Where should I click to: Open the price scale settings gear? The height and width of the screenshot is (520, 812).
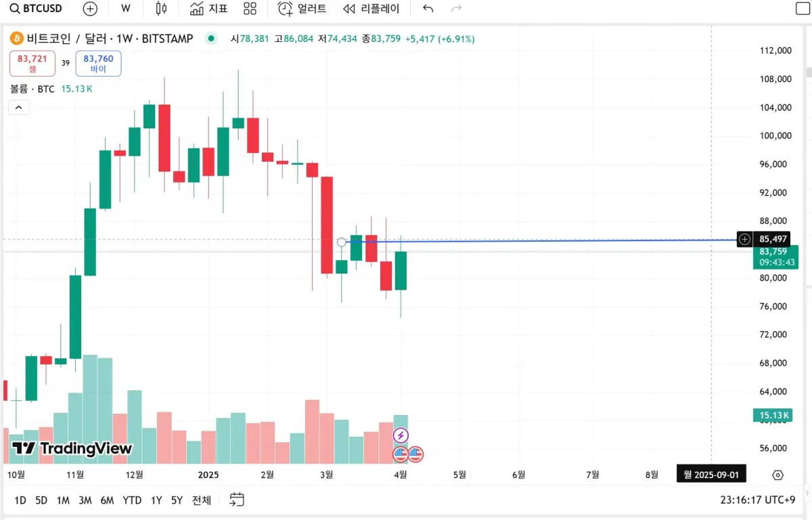point(777,475)
